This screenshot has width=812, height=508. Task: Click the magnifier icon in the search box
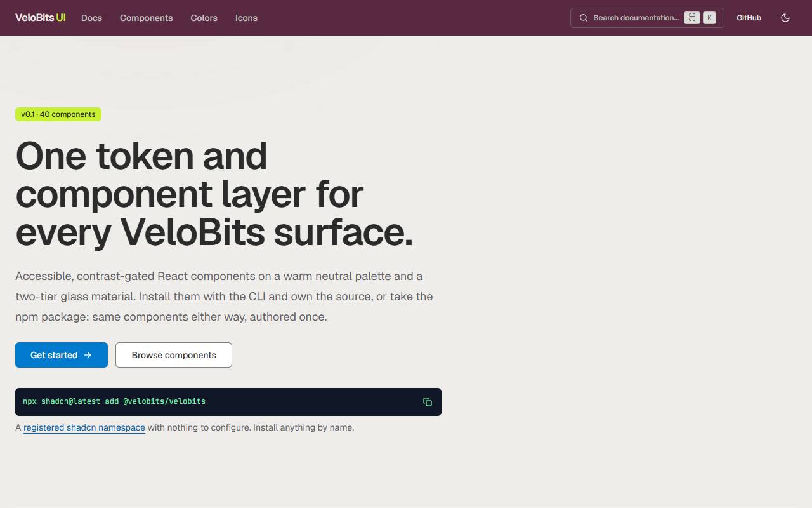[584, 18]
